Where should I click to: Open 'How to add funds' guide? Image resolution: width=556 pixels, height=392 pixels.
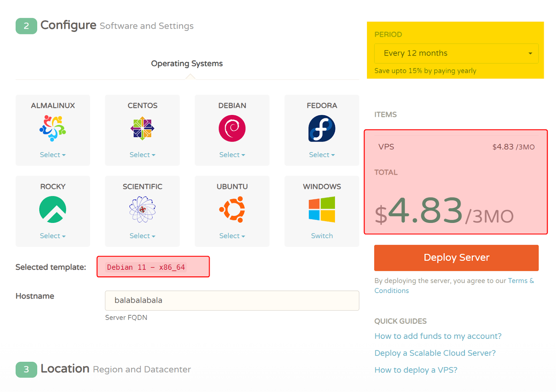[x=438, y=336]
